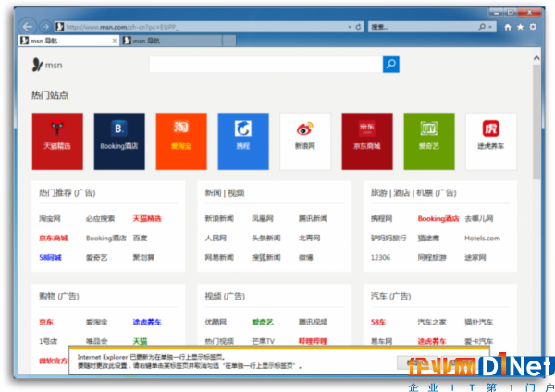
Task: Refresh the page using the reload icon
Action: point(359,27)
